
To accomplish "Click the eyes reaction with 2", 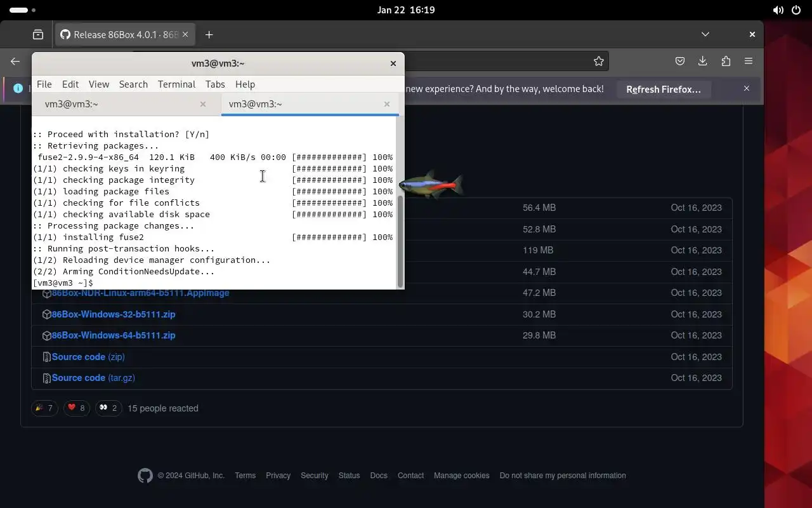I will [108, 408].
